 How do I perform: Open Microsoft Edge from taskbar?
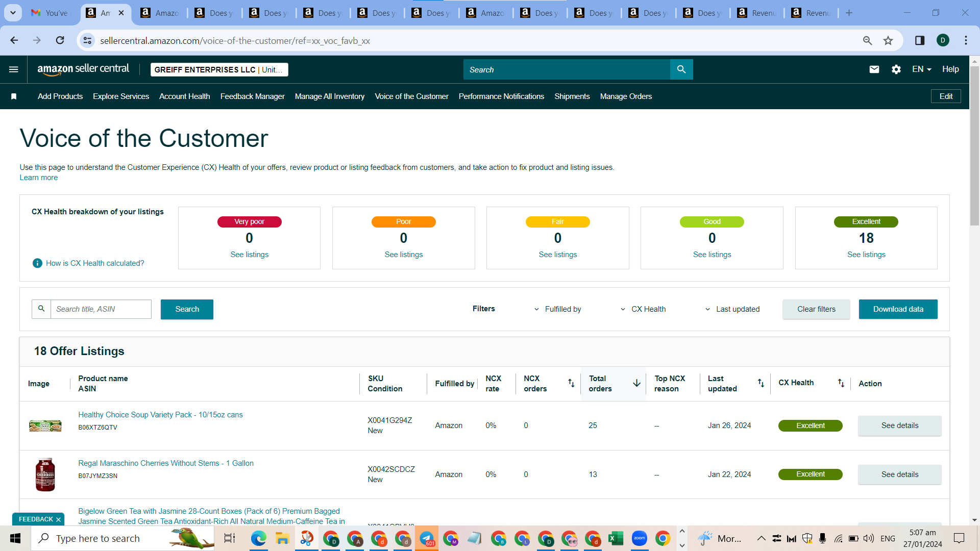259,538
